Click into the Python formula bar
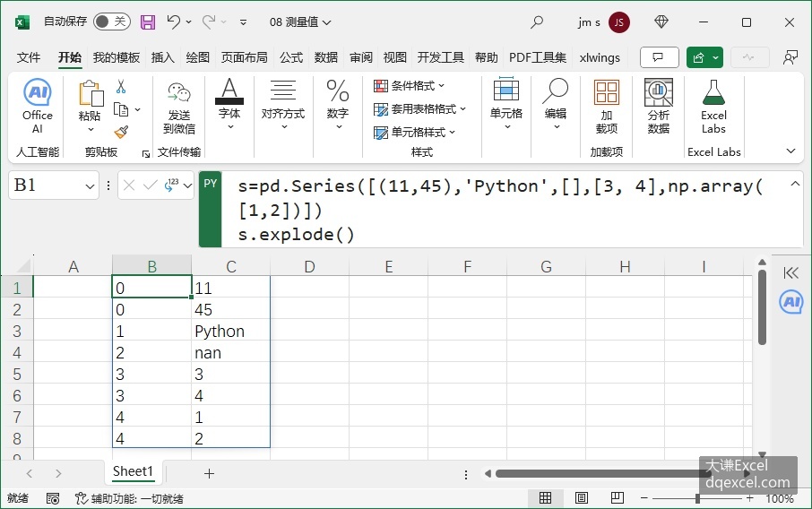Viewport: 812px width, 509px height. click(x=500, y=210)
